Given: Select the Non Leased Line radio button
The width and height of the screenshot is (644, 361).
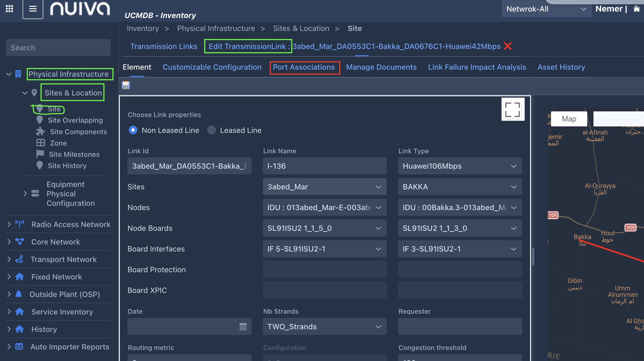Looking at the screenshot, I should [x=133, y=130].
